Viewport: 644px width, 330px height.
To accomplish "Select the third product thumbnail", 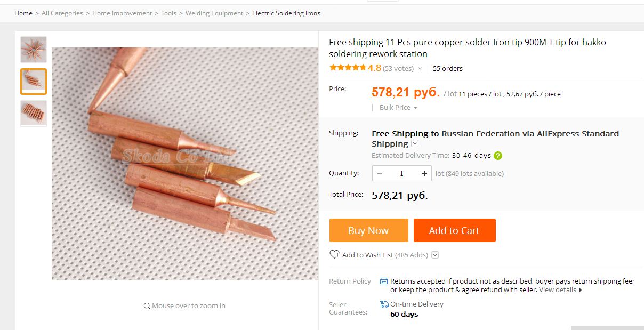I will 34,112.
